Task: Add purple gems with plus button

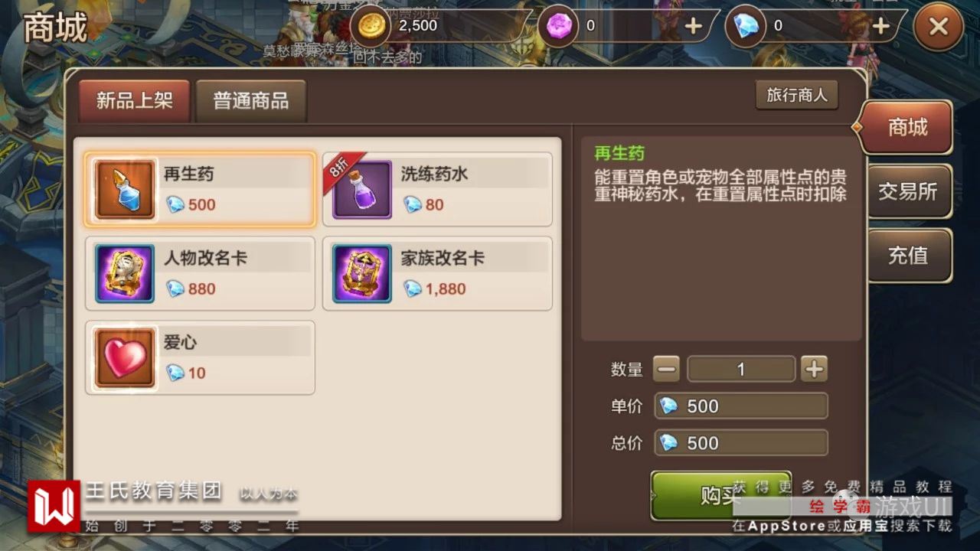Action: 693,26
